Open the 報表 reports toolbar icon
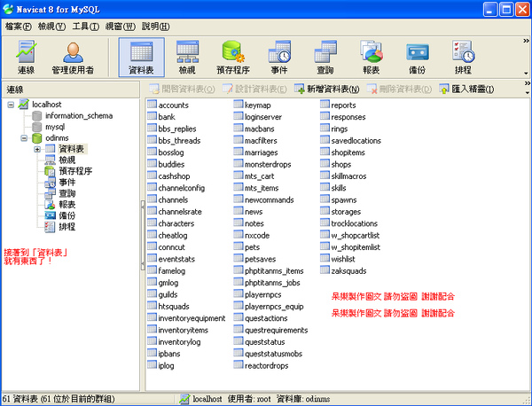This screenshot has height=406, width=532. [372, 57]
